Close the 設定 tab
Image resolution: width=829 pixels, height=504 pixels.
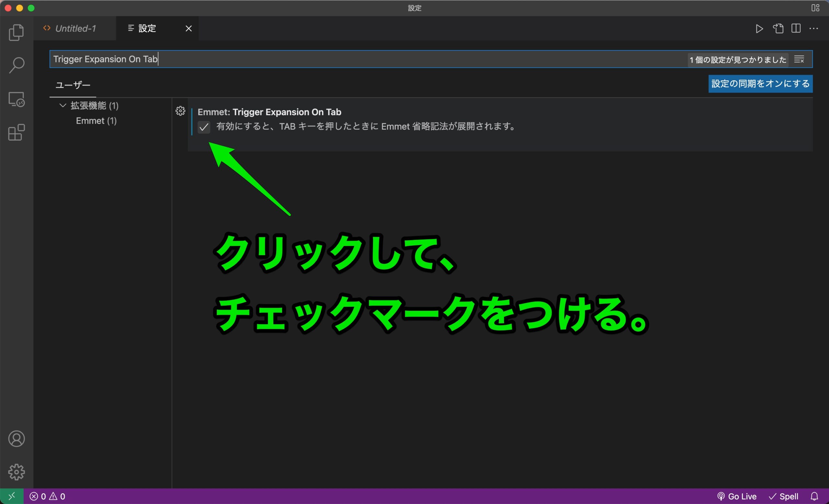(189, 28)
